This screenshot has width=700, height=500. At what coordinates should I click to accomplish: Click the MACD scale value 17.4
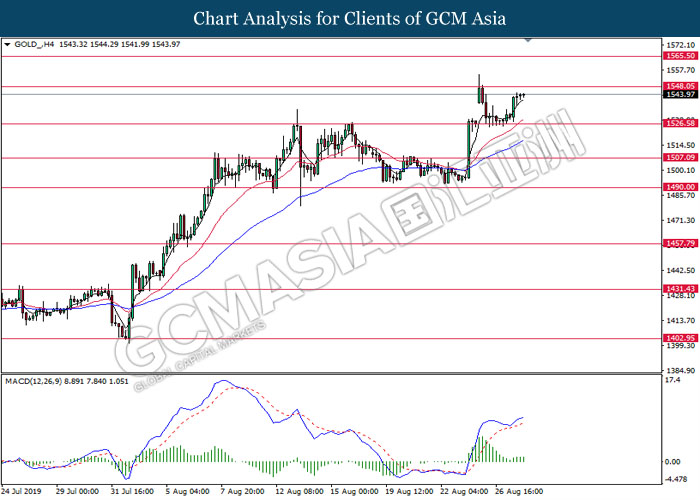point(673,380)
